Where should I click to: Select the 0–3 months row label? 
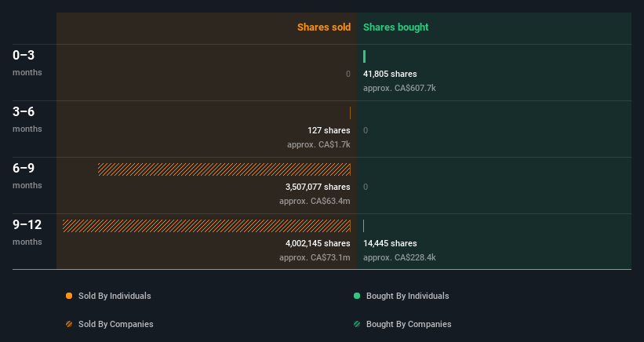tap(27, 63)
